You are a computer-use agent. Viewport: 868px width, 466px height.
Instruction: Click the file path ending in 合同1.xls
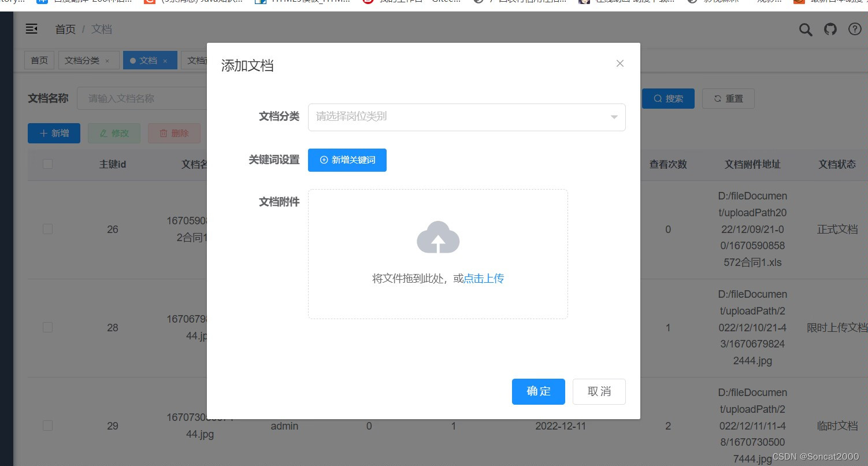point(752,229)
